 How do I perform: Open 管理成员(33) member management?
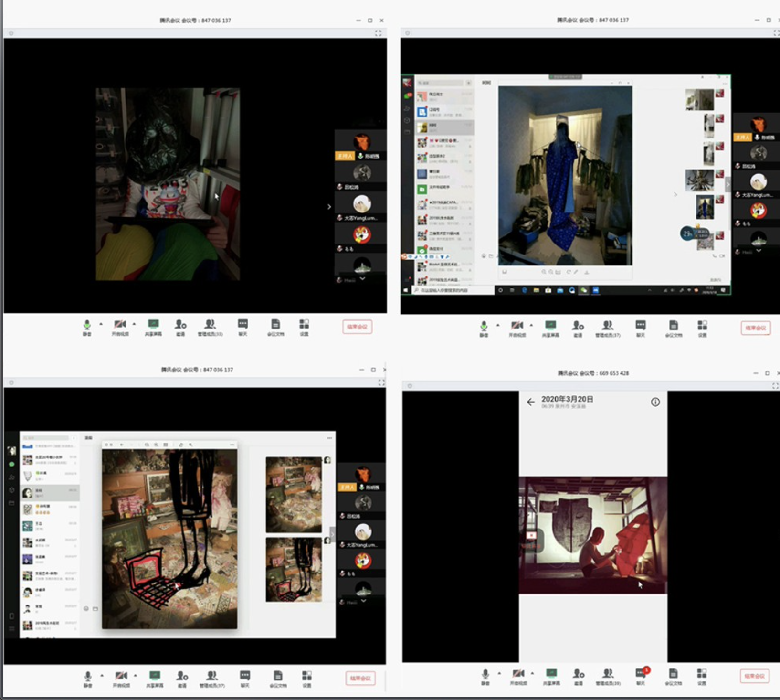click(210, 328)
